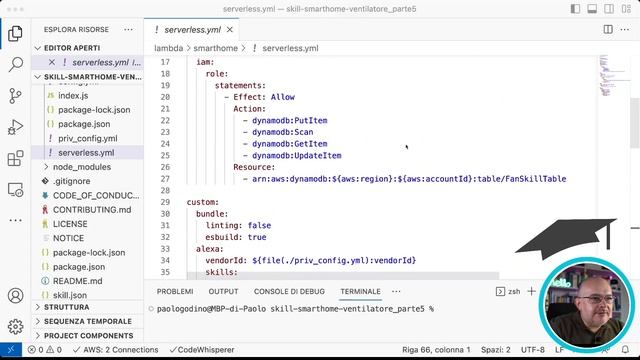Open editor more actions ellipsis
This screenshot has width=640, height=360.
(624, 29)
